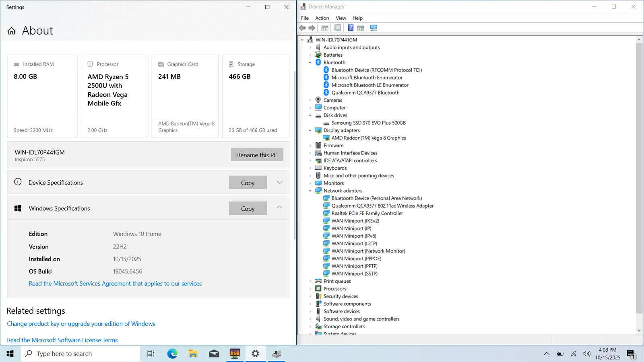Open Task View from the taskbar
The width and height of the screenshot is (644, 362).
click(151, 354)
